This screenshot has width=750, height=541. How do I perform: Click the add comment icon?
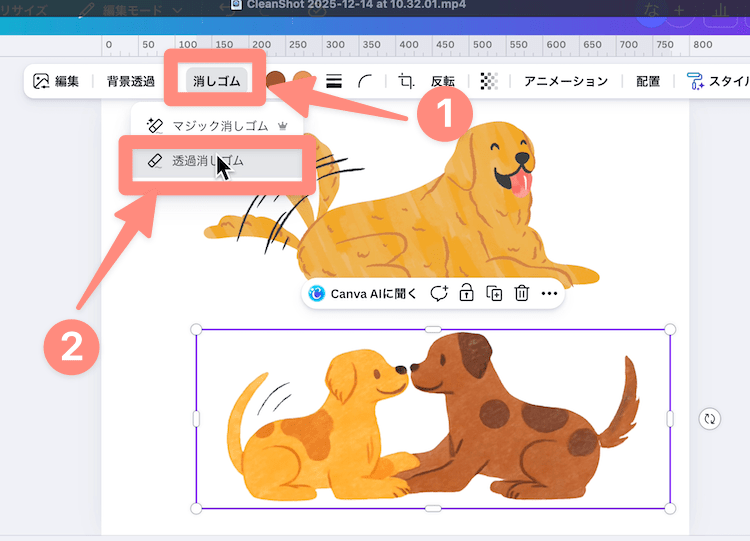[x=439, y=293]
